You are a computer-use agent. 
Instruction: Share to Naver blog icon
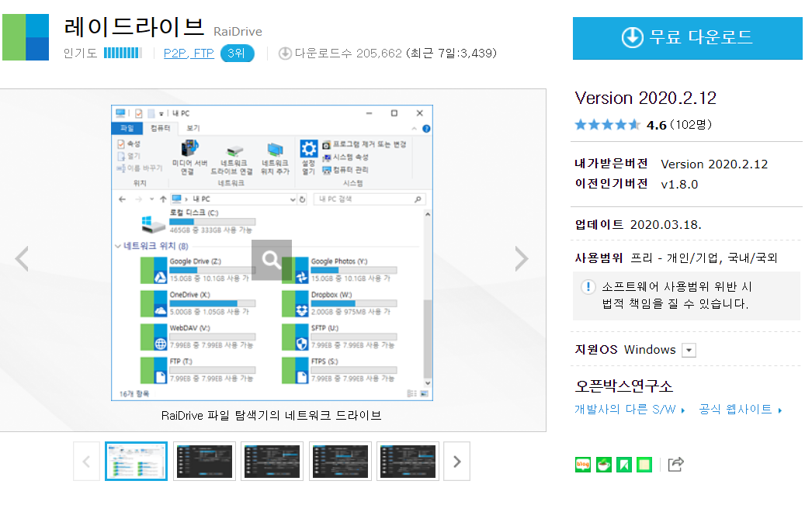pyautogui.click(x=583, y=465)
